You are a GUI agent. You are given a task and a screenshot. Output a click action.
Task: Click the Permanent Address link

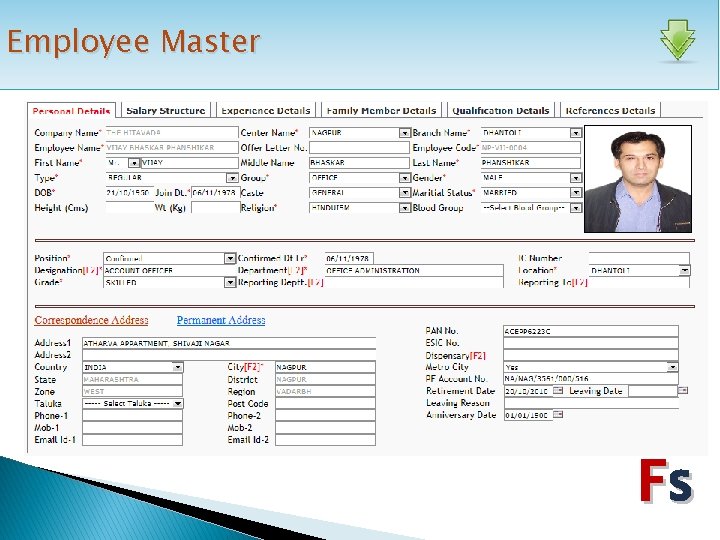coord(221,320)
